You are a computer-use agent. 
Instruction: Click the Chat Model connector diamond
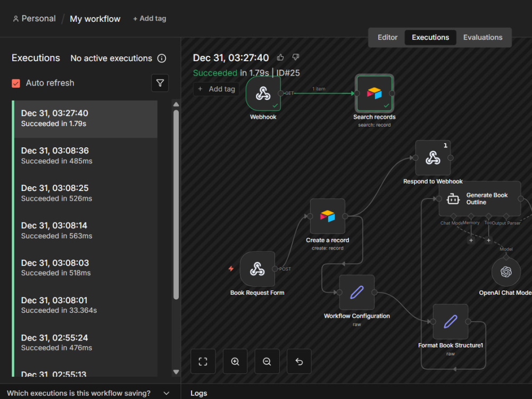tap(454, 216)
